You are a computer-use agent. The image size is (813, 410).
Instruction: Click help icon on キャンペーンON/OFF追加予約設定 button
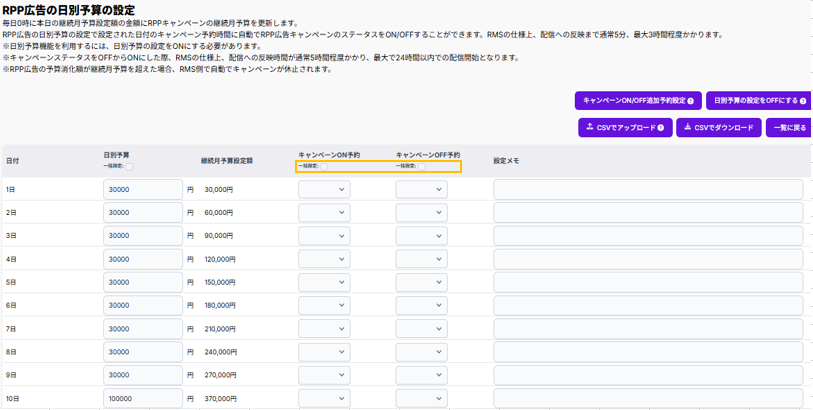[x=690, y=101]
